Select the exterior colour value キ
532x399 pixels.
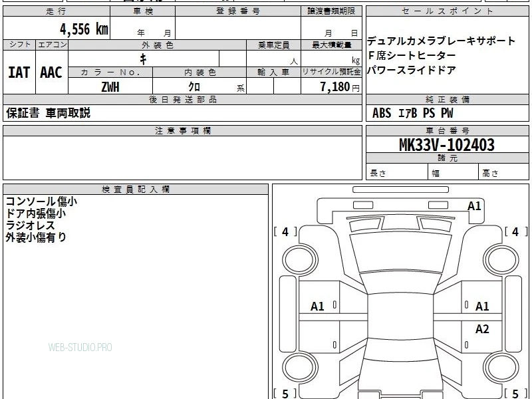pos(143,59)
